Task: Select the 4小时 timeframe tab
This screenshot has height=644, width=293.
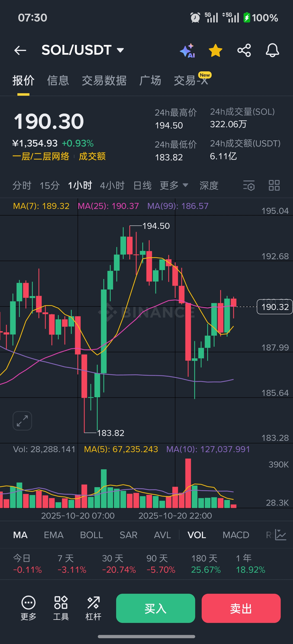Action: click(112, 186)
